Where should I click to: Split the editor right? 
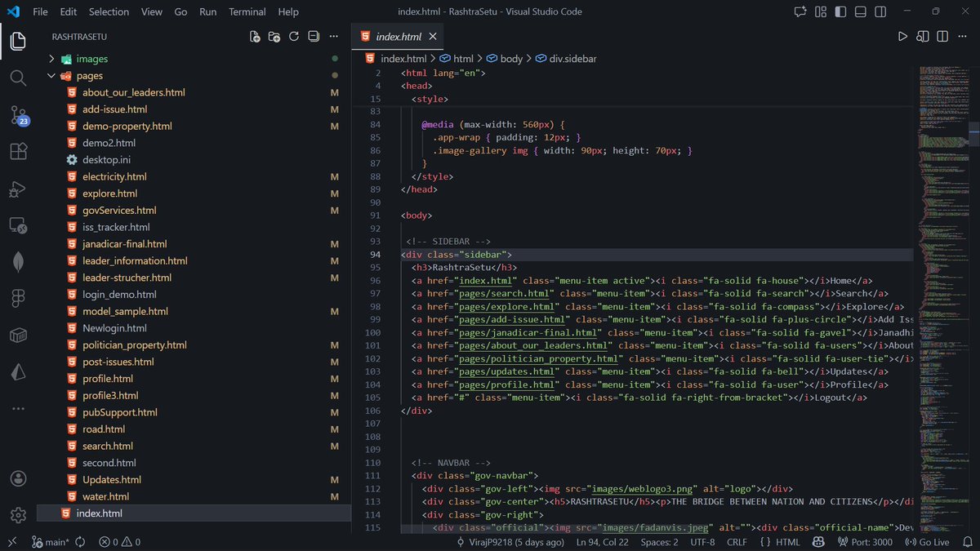(x=942, y=37)
